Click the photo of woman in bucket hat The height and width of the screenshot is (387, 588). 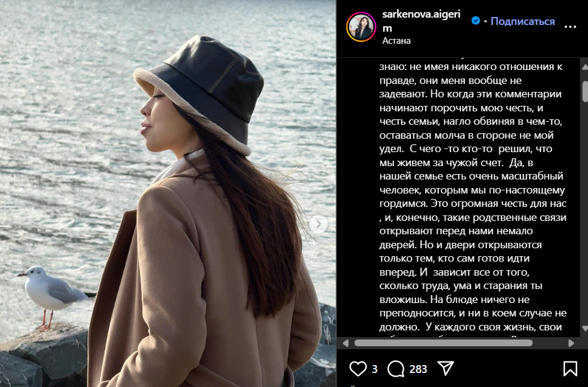pos(168,193)
